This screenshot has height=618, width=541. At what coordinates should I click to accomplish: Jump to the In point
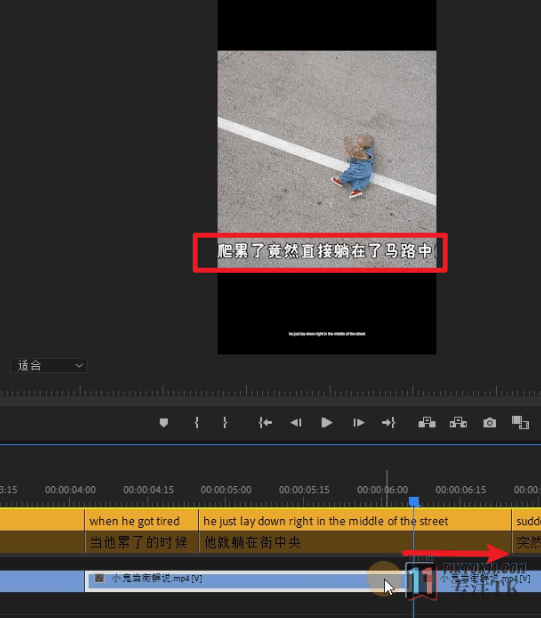(x=265, y=423)
